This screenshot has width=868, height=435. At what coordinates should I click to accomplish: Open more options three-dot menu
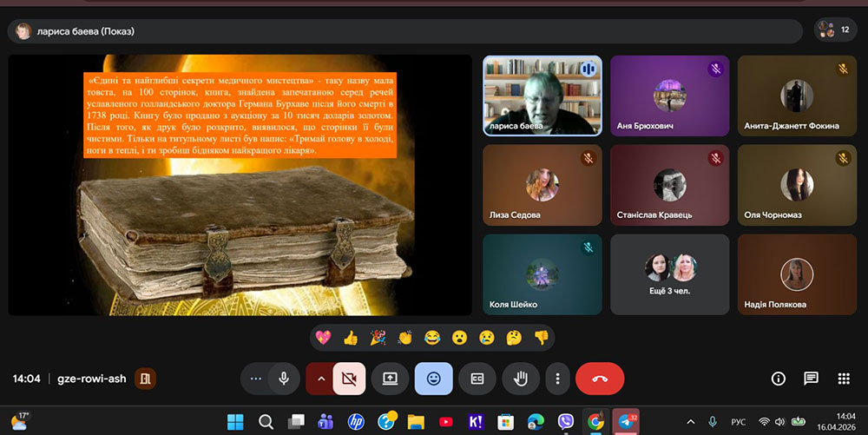(557, 379)
